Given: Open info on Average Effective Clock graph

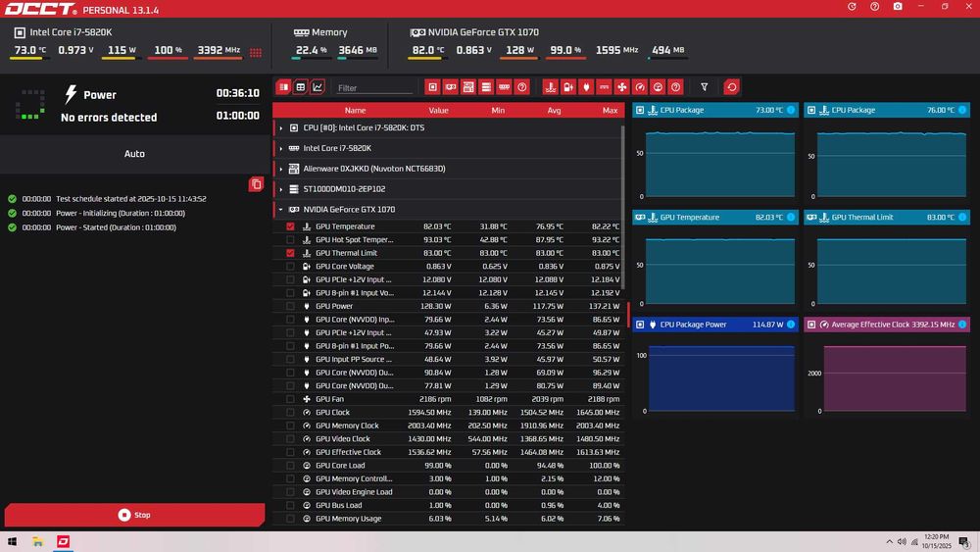Looking at the screenshot, I should click(962, 325).
